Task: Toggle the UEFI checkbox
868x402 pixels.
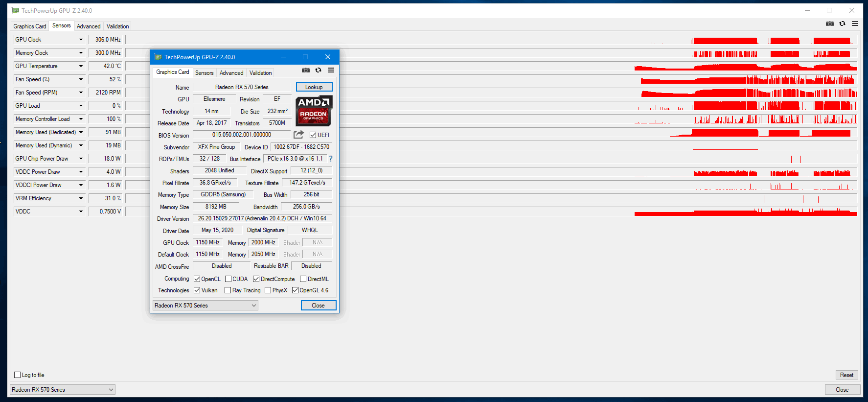Action: tap(313, 135)
